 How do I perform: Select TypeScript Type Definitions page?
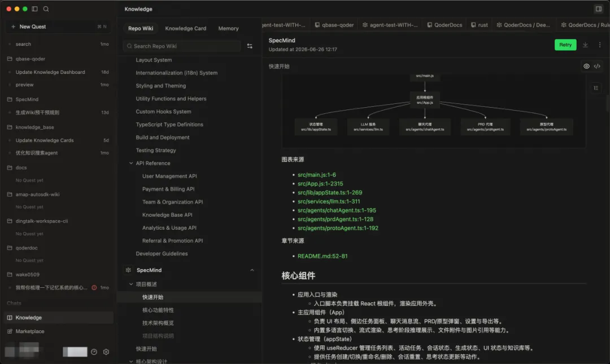coord(169,125)
